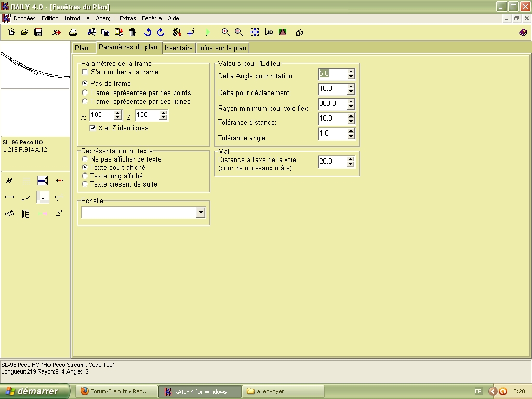This screenshot has width=532, height=399.
Task: Click the save floppy disk icon
Action: point(38,32)
